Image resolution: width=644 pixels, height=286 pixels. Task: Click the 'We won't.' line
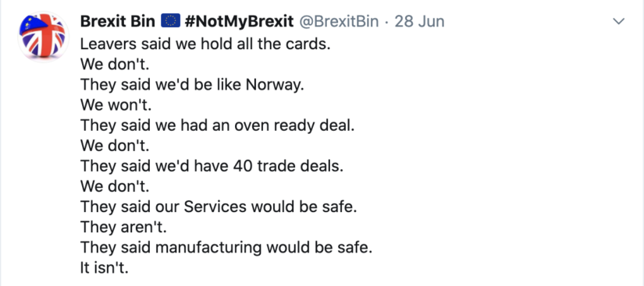click(x=116, y=105)
